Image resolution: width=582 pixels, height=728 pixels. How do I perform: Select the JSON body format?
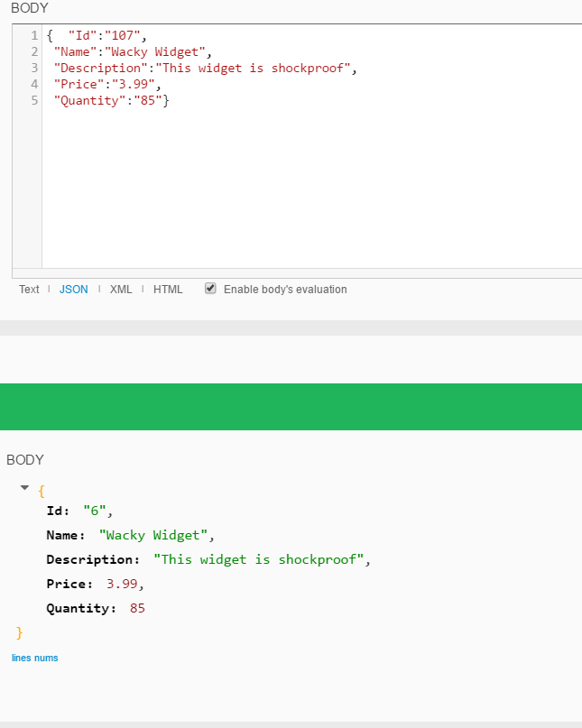pos(74,290)
